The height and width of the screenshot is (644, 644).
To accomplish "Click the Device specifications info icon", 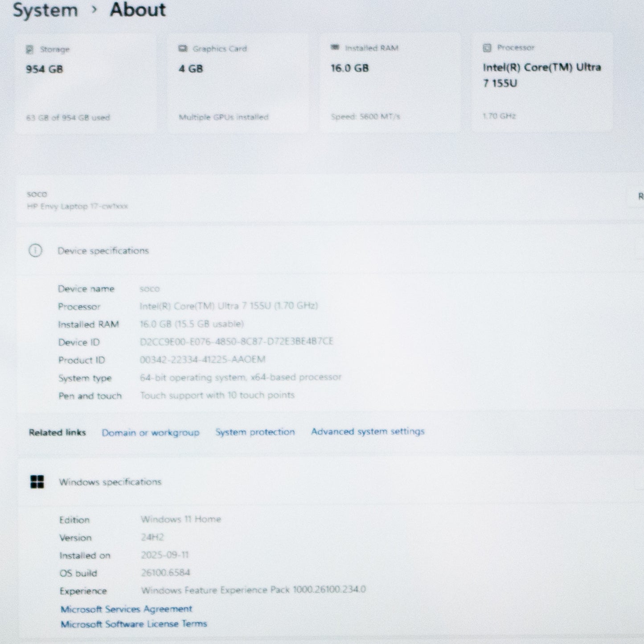I will [x=35, y=251].
